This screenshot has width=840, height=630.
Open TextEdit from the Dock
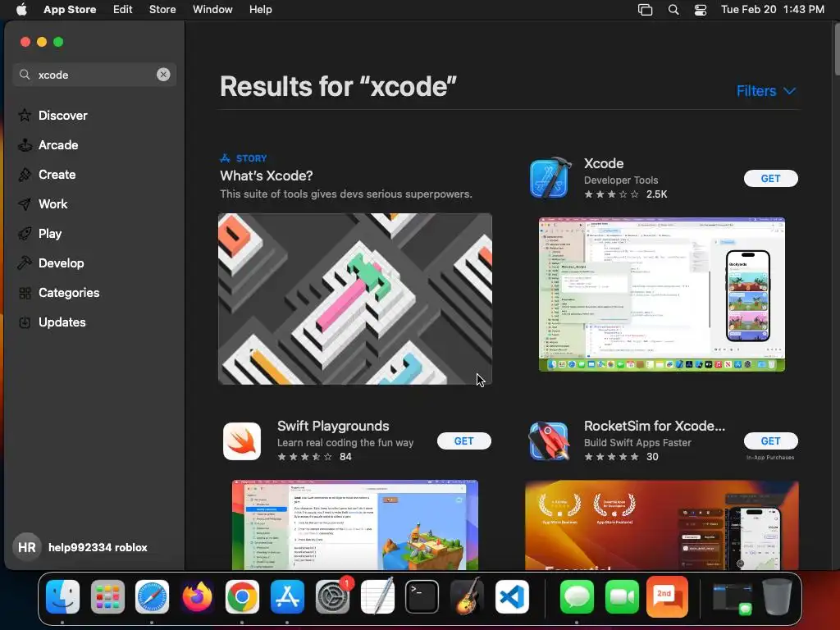pyautogui.click(x=377, y=596)
